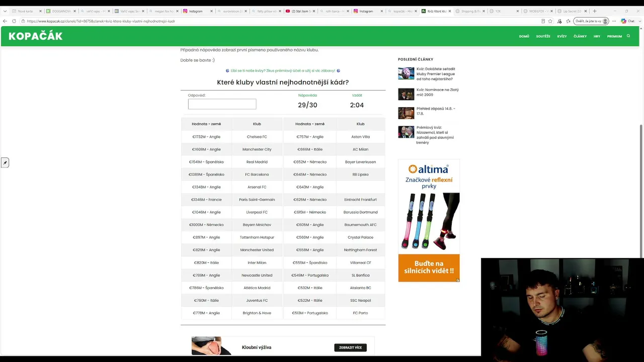The width and height of the screenshot is (644, 362).
Task: Click the Vzdát give-up link
Action: click(357, 95)
